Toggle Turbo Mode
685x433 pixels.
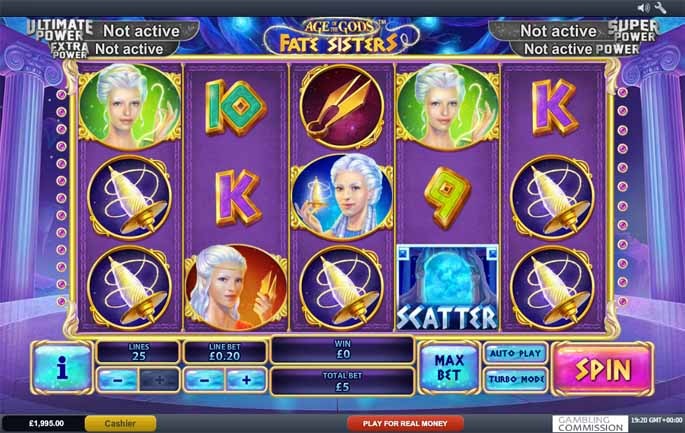tap(515, 379)
